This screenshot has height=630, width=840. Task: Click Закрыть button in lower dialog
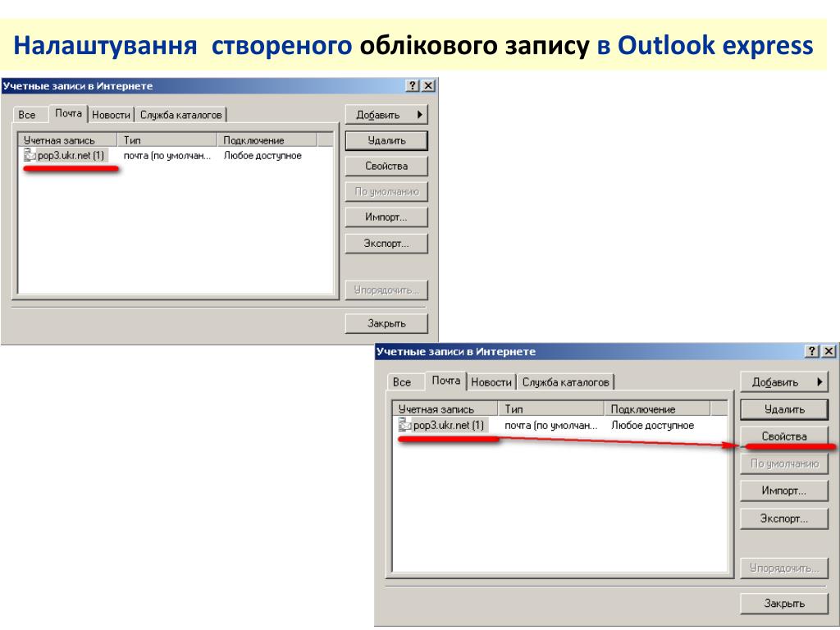coord(784,603)
